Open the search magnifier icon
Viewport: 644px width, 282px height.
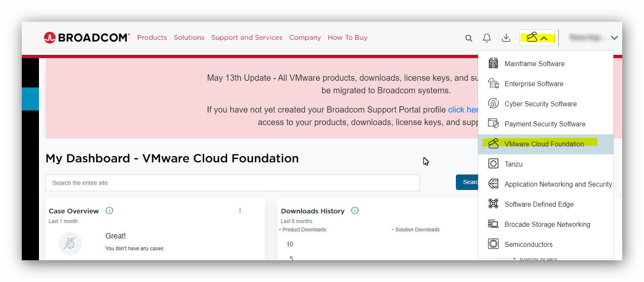pos(468,38)
